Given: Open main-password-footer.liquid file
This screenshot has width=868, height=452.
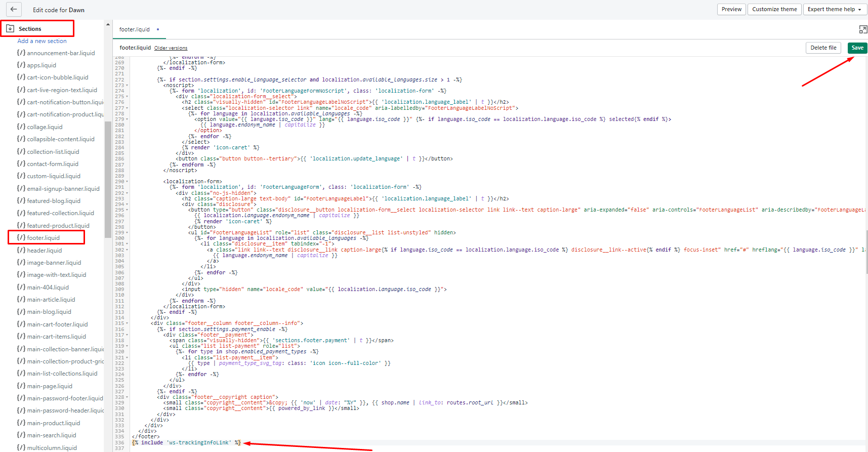Looking at the screenshot, I should pyautogui.click(x=65, y=398).
